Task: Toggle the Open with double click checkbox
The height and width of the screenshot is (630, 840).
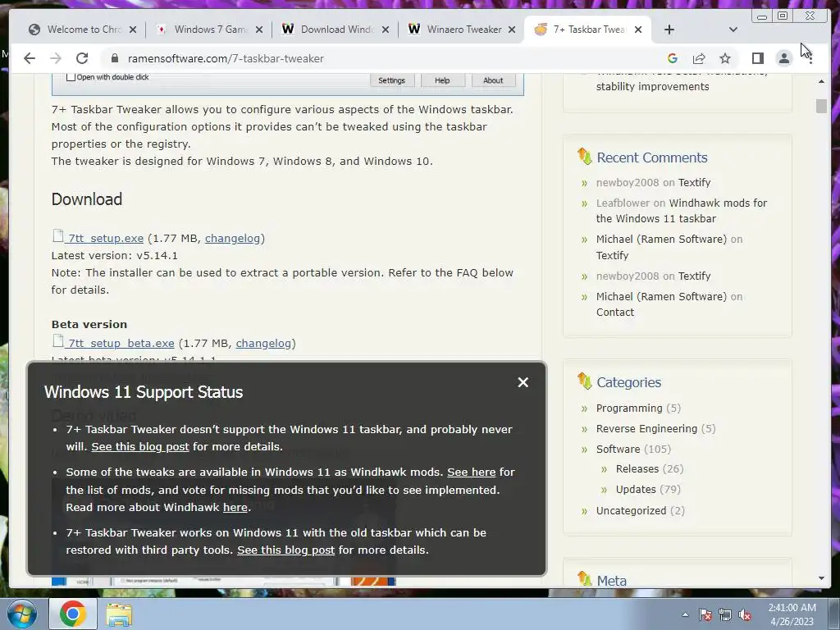Action: 71,77
